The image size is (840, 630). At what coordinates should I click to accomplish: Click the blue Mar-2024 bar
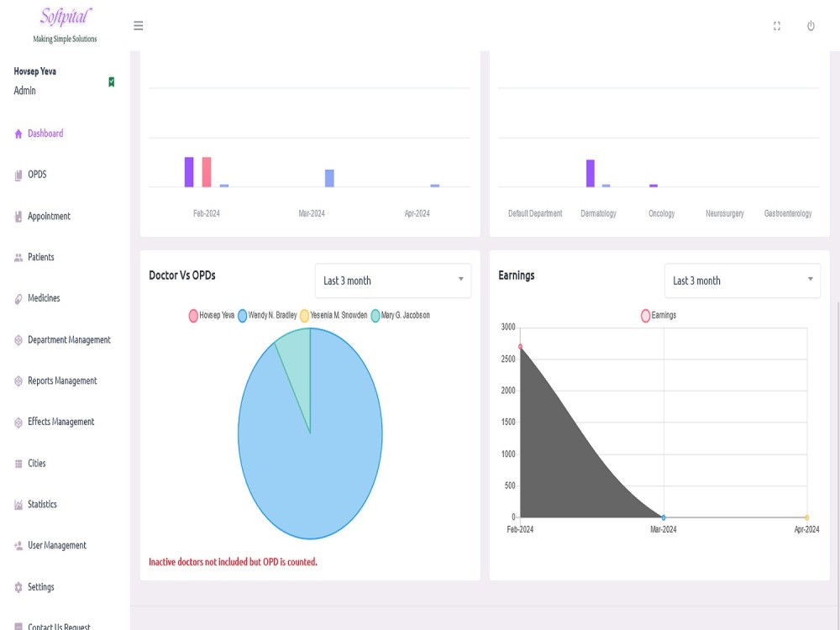329,178
